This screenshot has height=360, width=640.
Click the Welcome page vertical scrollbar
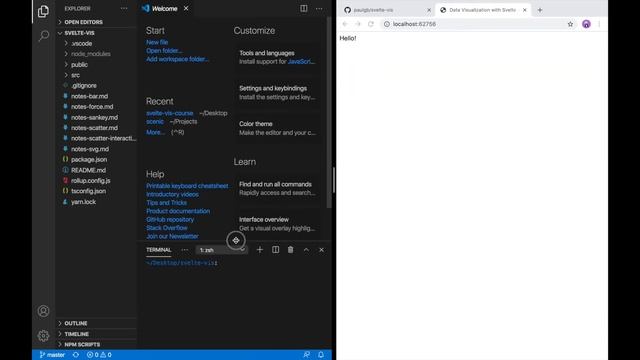[329, 112]
